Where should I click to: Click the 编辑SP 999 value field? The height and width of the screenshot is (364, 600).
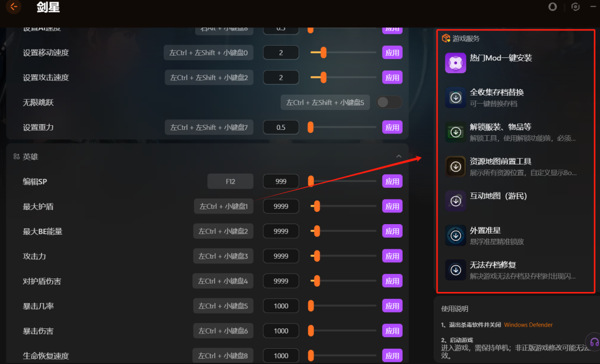click(x=281, y=181)
